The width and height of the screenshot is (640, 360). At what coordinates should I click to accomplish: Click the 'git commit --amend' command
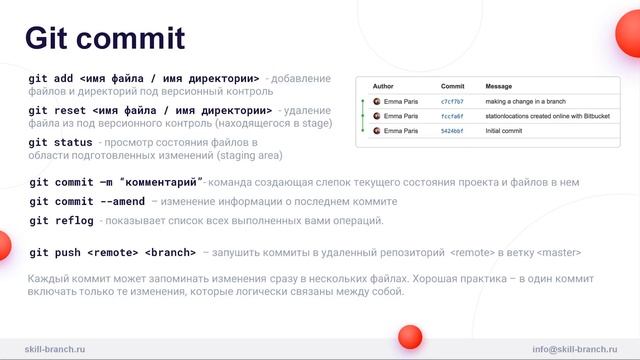tap(87, 201)
